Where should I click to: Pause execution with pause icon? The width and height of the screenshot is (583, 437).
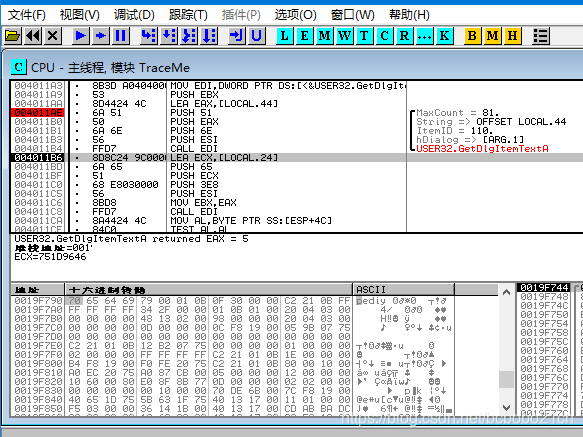tap(121, 36)
